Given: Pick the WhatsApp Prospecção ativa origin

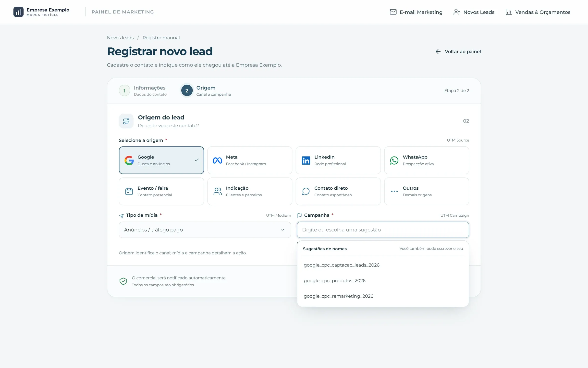Looking at the screenshot, I should [427, 160].
